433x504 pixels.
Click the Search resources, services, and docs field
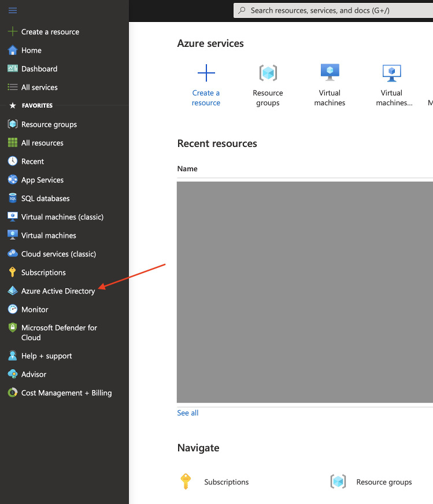click(334, 10)
